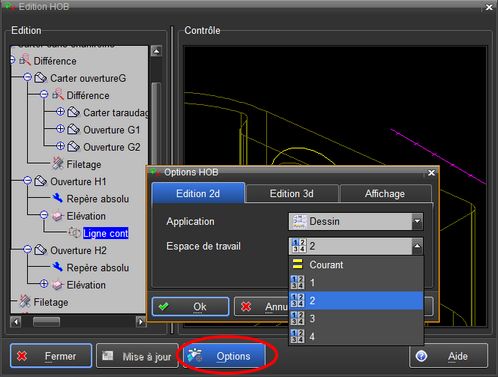
Task: Switch to the Edition 3d tab
Action: coord(292,194)
